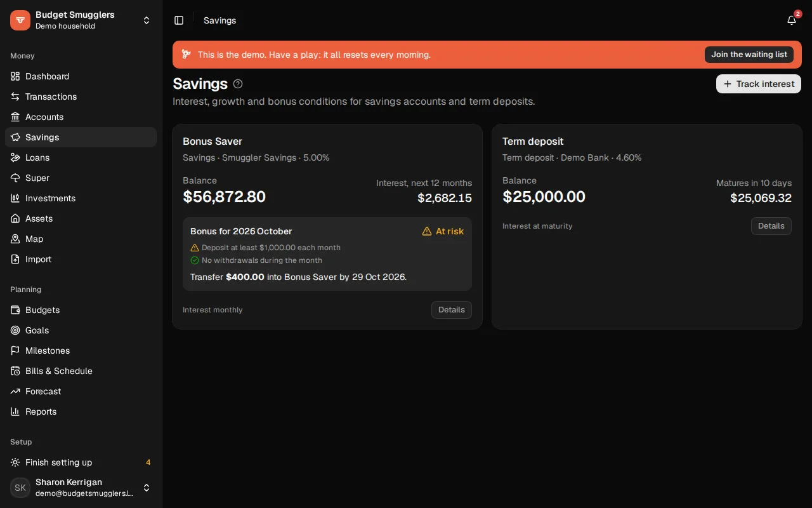The image size is (812, 508).
Task: Click the Transactions arrows icon
Action: tap(15, 97)
